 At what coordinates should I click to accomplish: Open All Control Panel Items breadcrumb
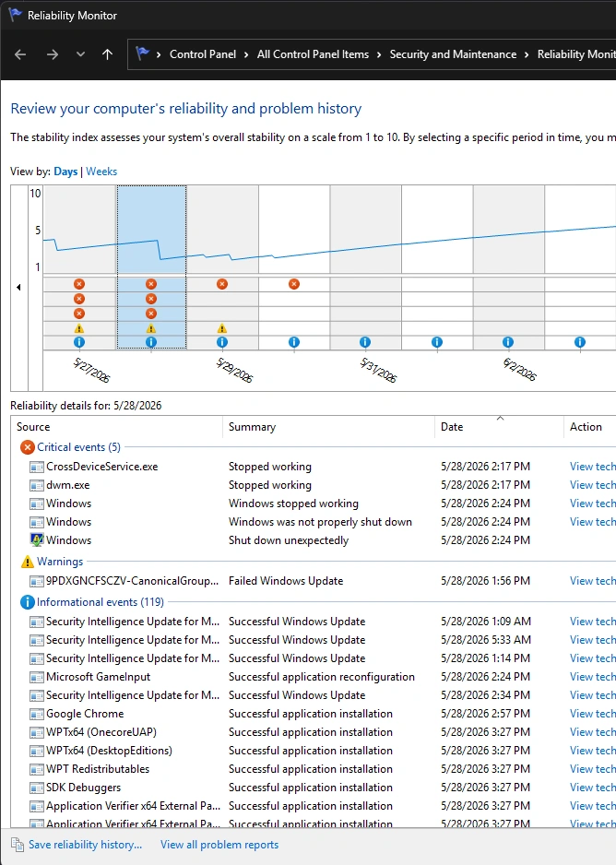[313, 54]
